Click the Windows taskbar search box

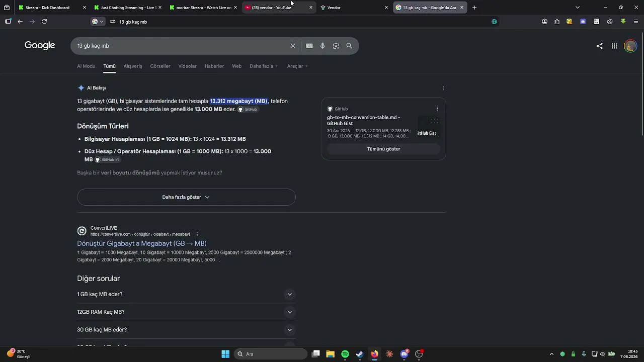click(x=270, y=354)
